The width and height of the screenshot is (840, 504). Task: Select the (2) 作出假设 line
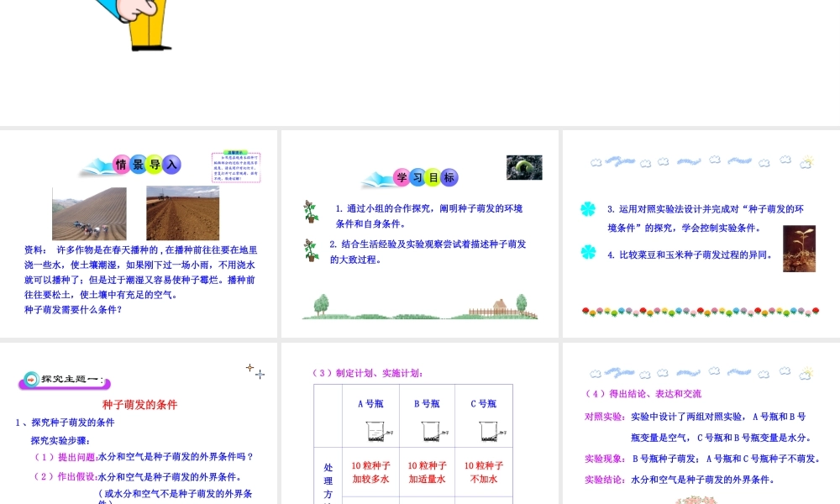coord(137,476)
